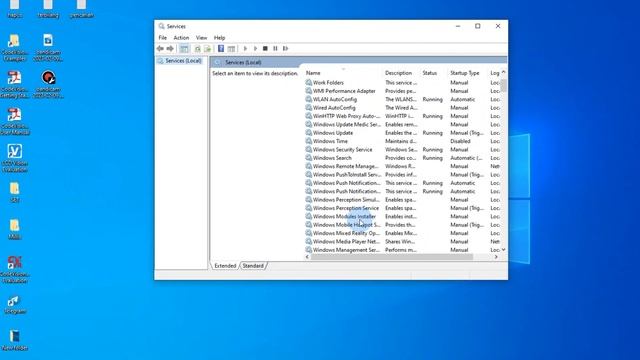The image size is (640, 360).
Task: Click 'Shares Win...' description of Windows Media Player
Action: click(x=400, y=242)
